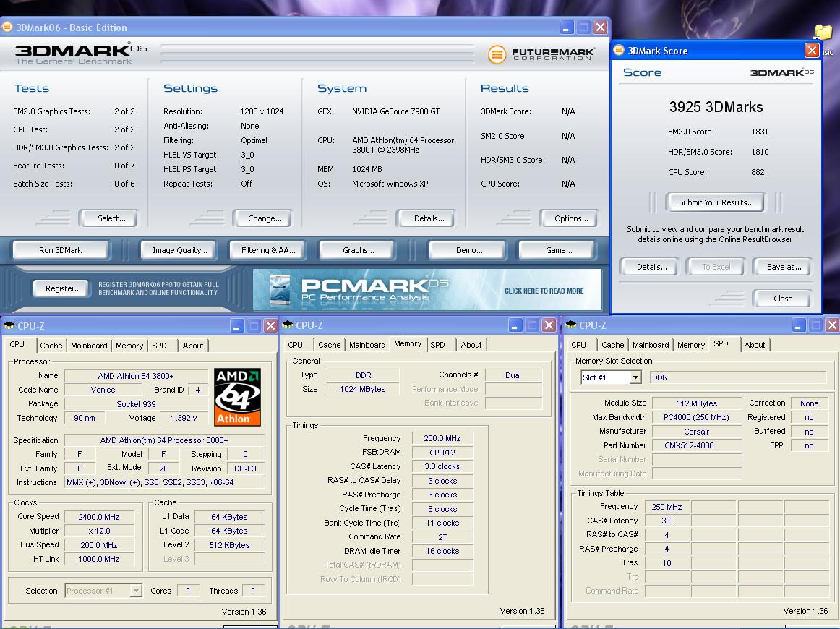840x629 pixels.
Task: Click the Package value 'Socket 939'
Action: (136, 404)
